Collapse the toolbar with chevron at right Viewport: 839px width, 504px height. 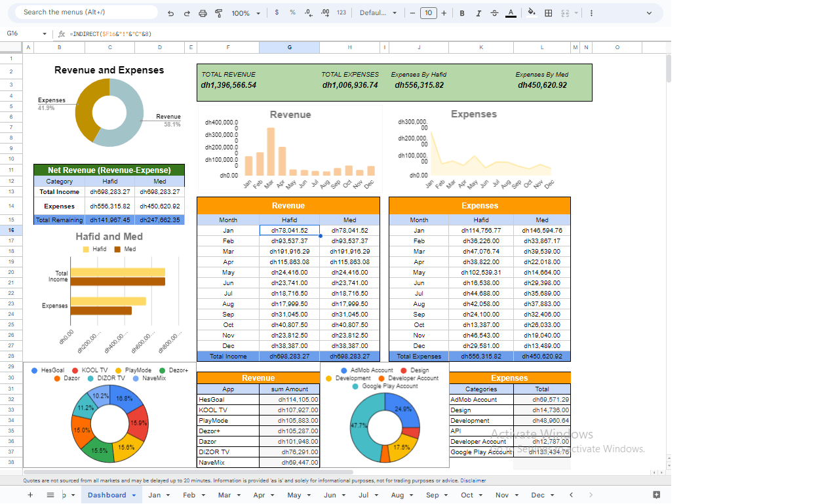click(649, 13)
